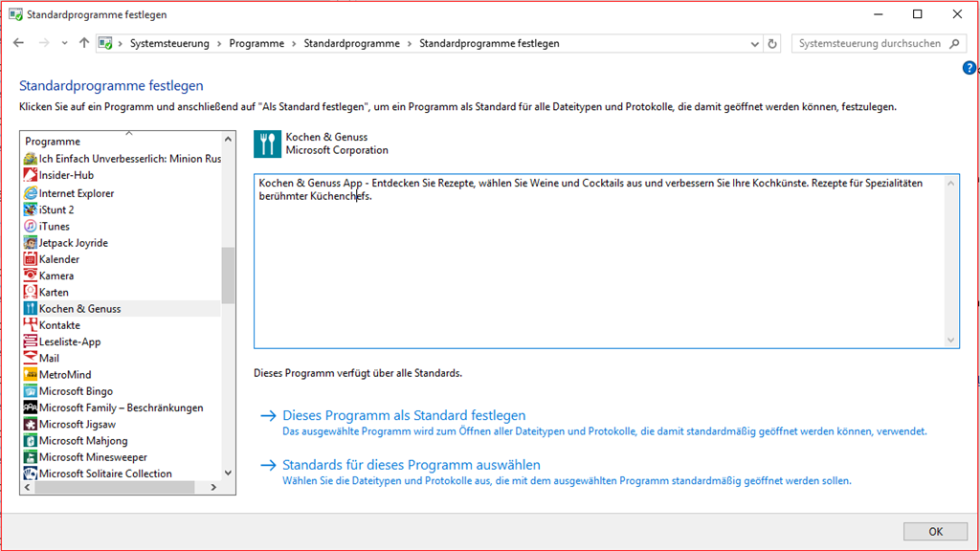Open help via the blue question mark
Viewport: 980px width, 551px height.
coord(969,68)
